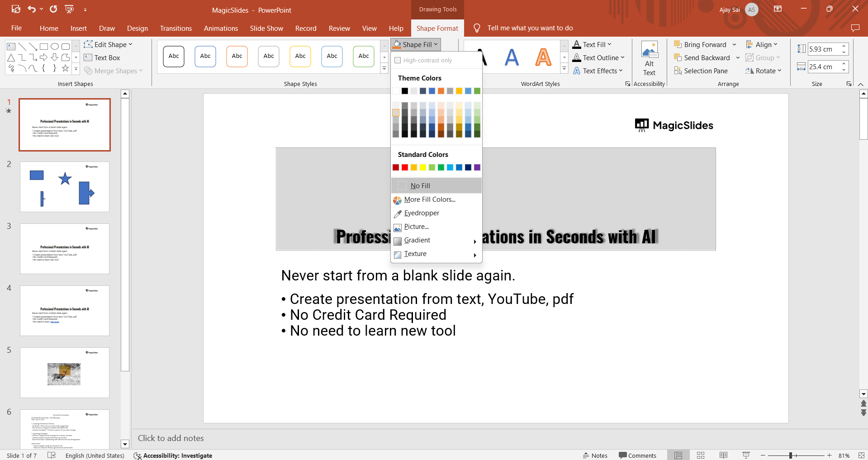The image size is (868, 460).
Task: Start Slide Show from status bar
Action: click(x=746, y=455)
